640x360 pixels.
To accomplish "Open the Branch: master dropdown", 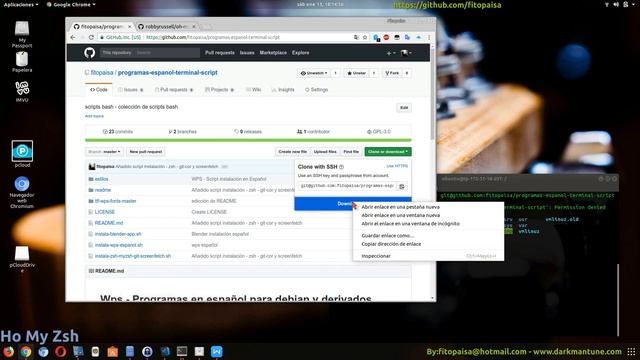I will pyautogui.click(x=104, y=151).
